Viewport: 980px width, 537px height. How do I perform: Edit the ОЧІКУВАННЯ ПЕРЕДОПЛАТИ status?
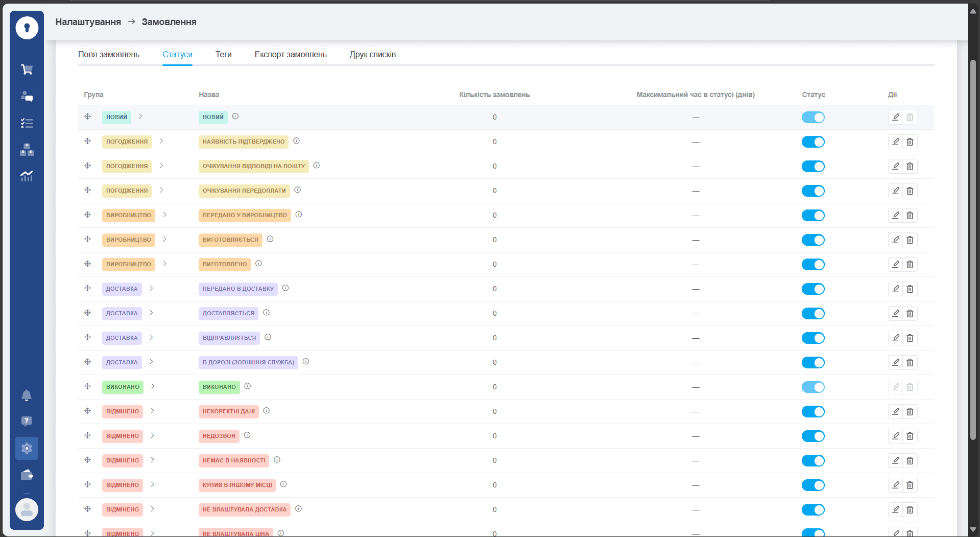click(x=895, y=191)
